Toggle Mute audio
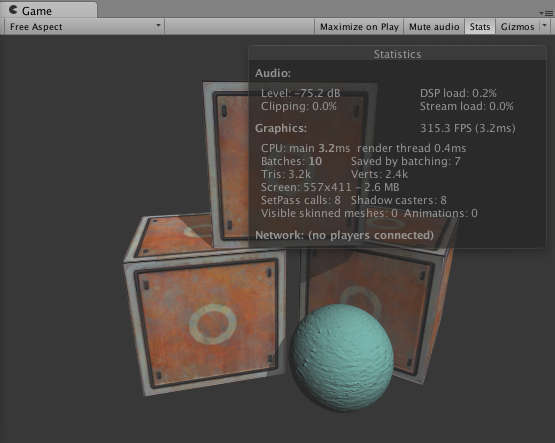Viewport: 555px width, 443px height. point(434,27)
